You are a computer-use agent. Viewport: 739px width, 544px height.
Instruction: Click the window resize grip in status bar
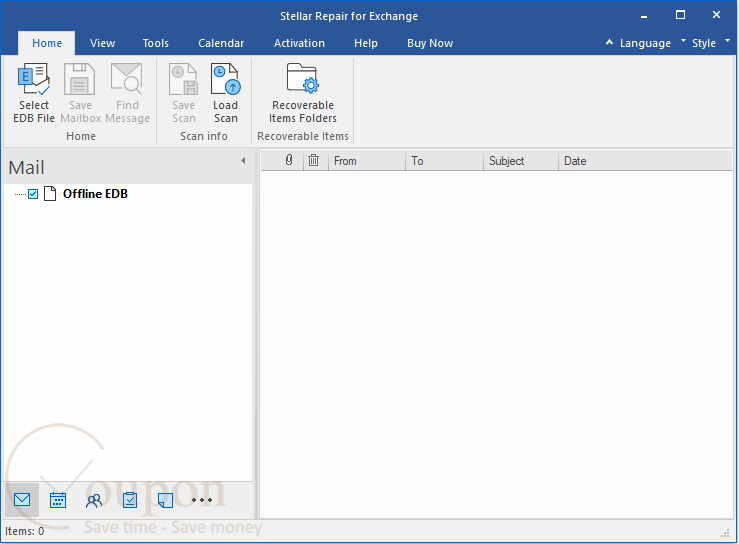[x=725, y=534]
